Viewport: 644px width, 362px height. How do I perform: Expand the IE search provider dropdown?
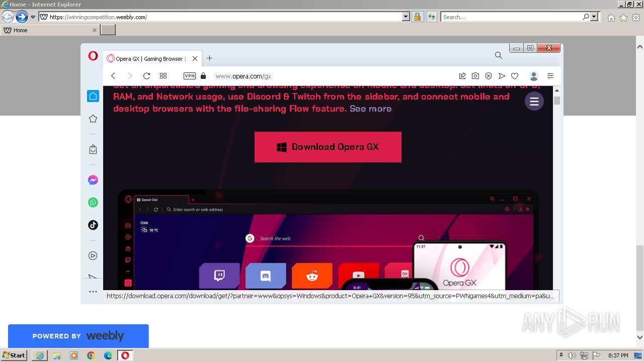coord(595,17)
